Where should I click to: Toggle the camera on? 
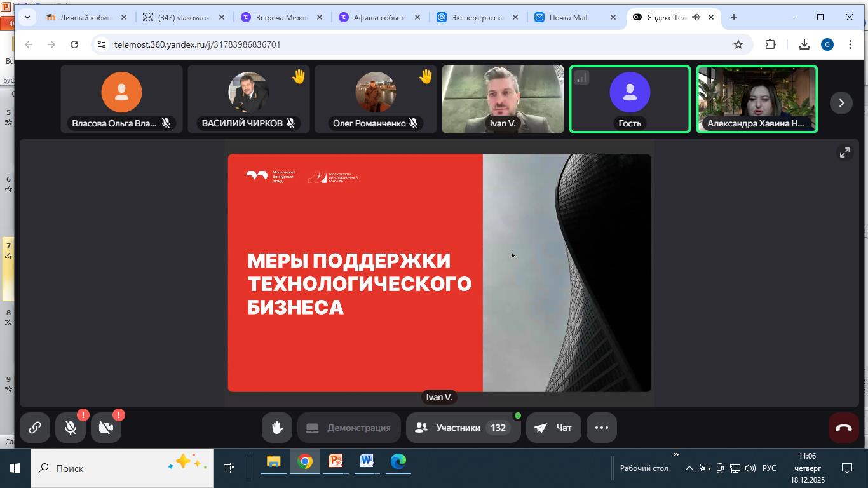tap(106, 428)
